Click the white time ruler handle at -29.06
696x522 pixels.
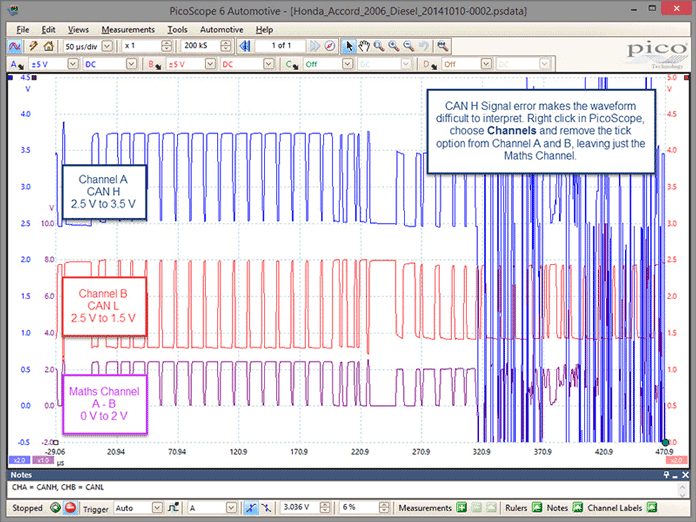(x=55, y=443)
